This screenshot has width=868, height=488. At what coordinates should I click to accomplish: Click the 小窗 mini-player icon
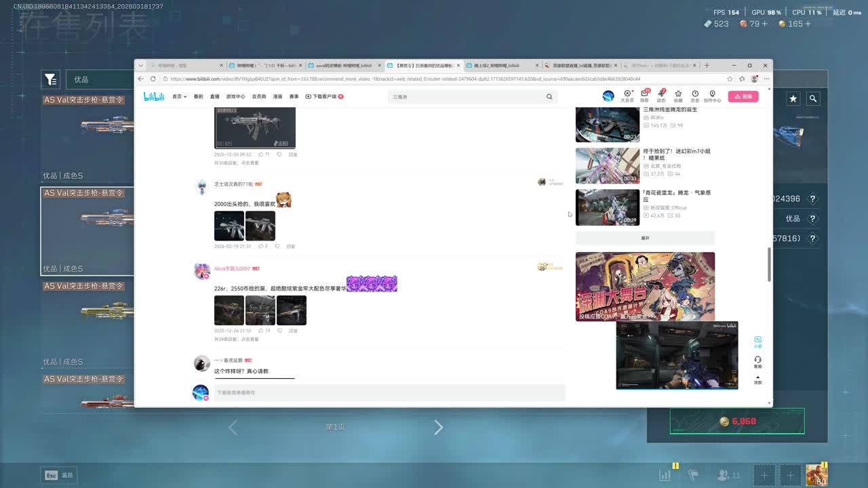tap(757, 342)
